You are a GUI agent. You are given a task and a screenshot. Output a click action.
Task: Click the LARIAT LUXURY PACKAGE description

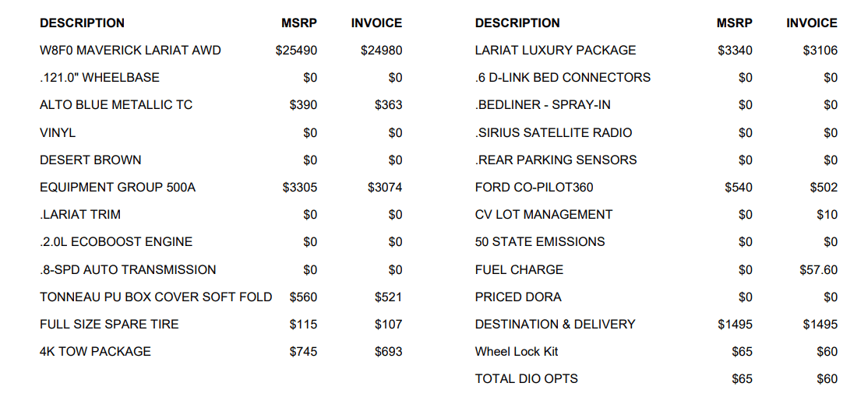point(556,51)
